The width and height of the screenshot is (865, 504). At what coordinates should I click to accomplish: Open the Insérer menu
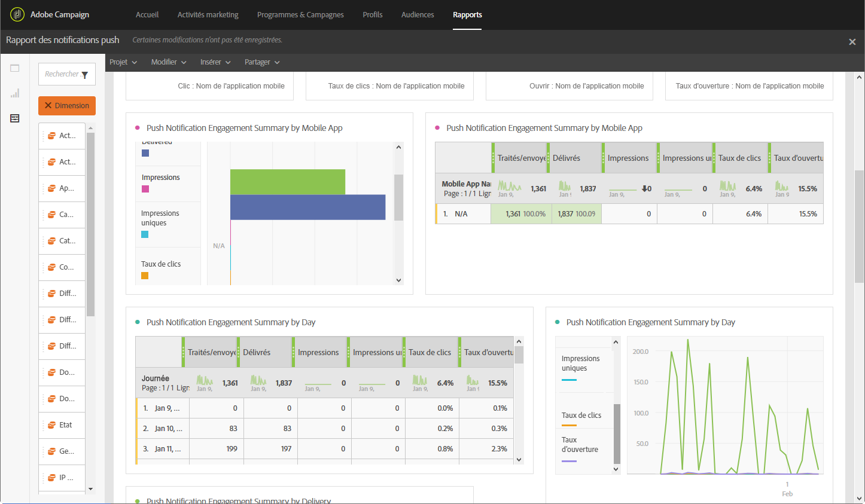tap(215, 62)
